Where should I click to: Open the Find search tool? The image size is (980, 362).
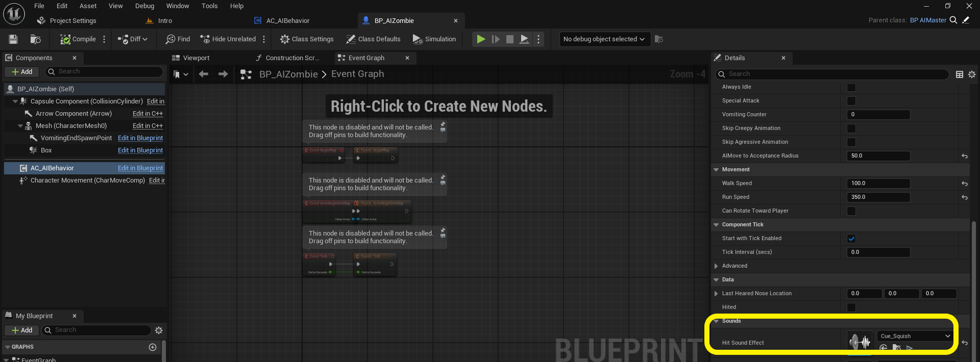point(178,39)
